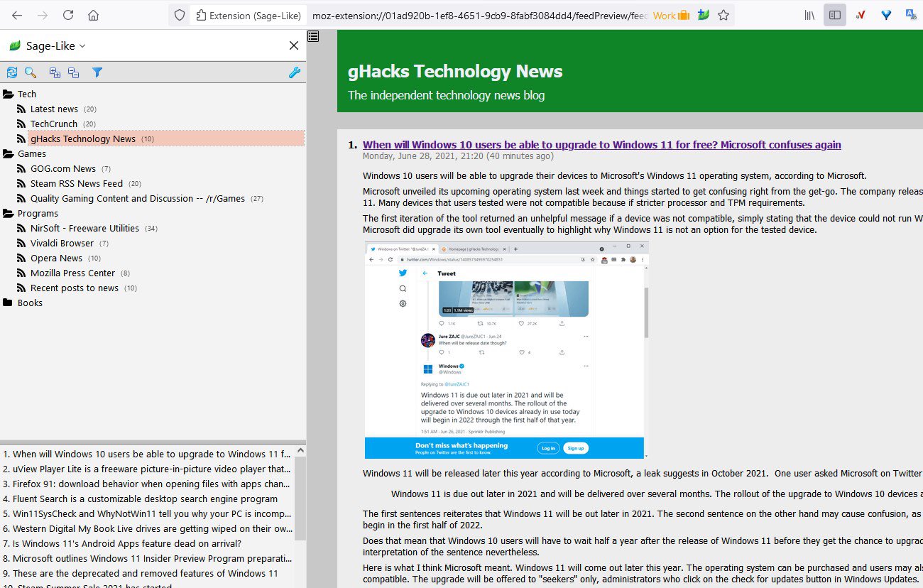Image resolution: width=923 pixels, height=588 pixels.
Task: Select the TechCrunch feed
Action: tap(54, 124)
